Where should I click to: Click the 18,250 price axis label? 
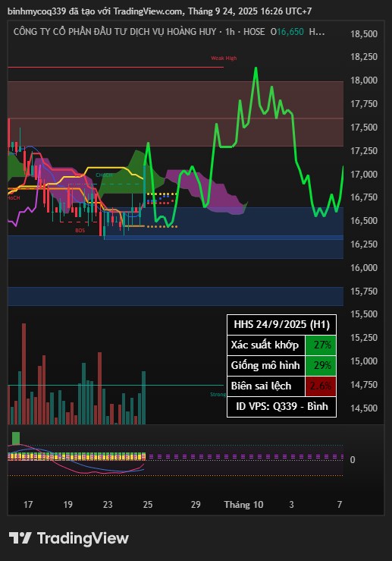coord(364,57)
